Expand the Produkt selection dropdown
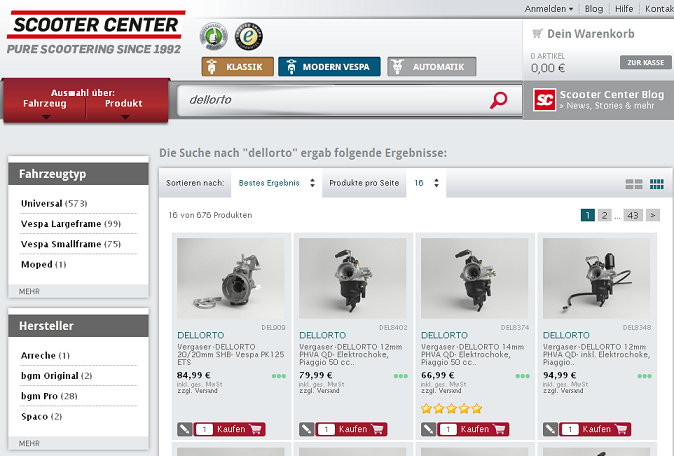The width and height of the screenshot is (674, 456). (124, 108)
